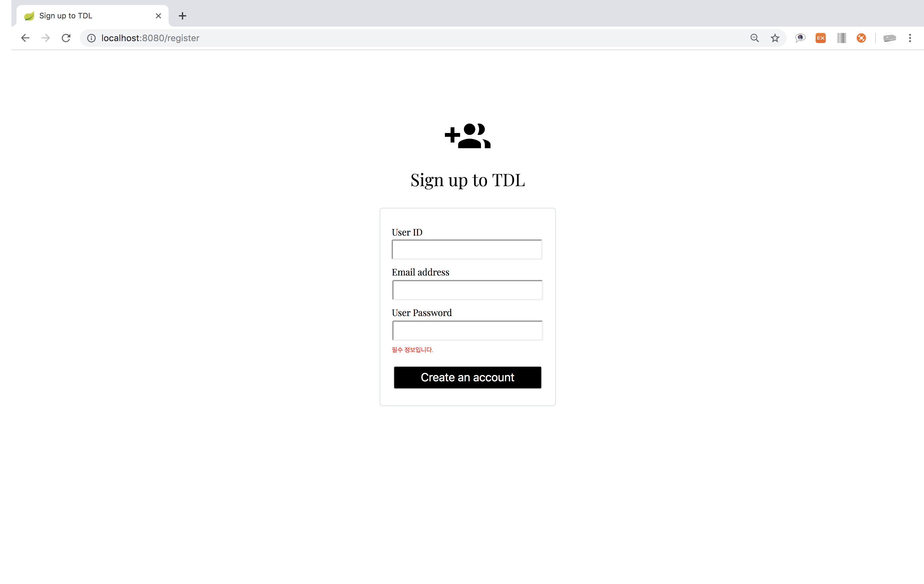Click the browser extensions puzzle icon

click(841, 38)
